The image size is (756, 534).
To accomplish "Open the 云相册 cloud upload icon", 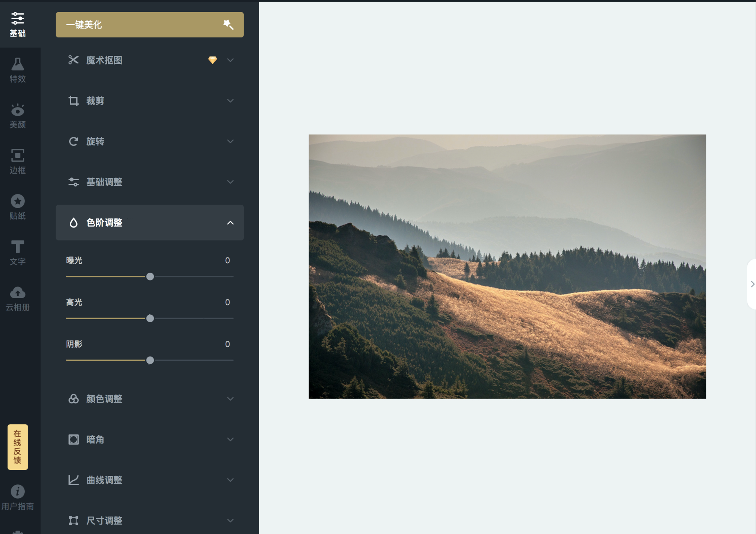I will coord(18,292).
